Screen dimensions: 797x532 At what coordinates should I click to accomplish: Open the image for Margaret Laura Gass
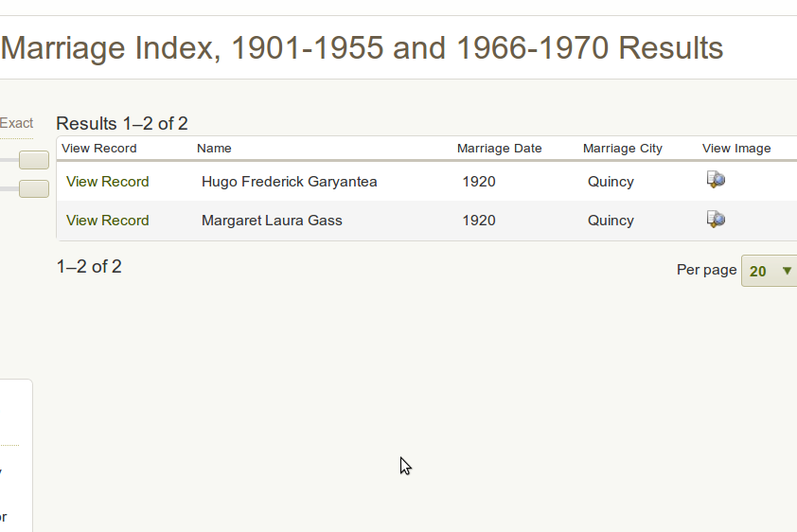coord(716,220)
